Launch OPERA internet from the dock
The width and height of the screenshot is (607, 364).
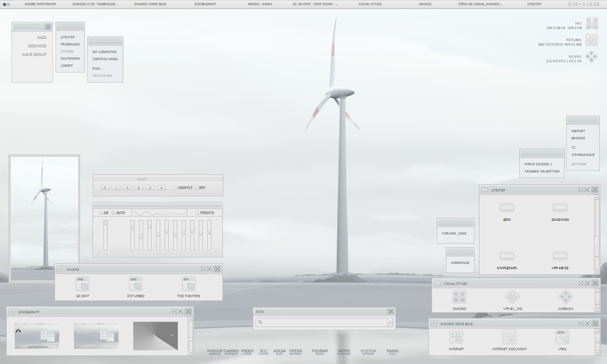(295, 352)
